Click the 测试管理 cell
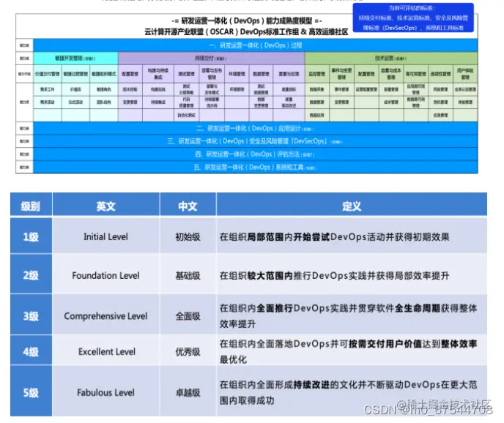504x423 pixels. pos(186,74)
